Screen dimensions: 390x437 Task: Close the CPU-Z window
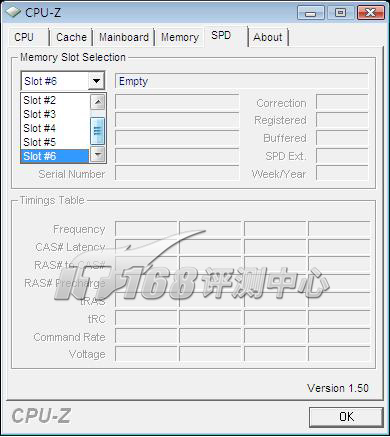pos(370,13)
